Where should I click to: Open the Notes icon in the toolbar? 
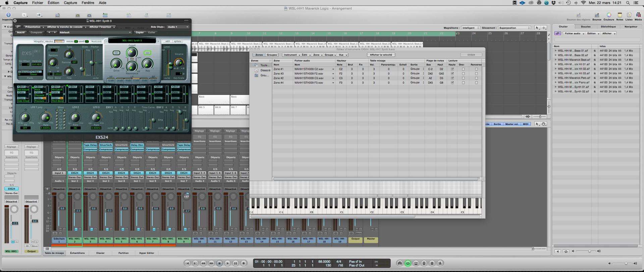(x=620, y=15)
